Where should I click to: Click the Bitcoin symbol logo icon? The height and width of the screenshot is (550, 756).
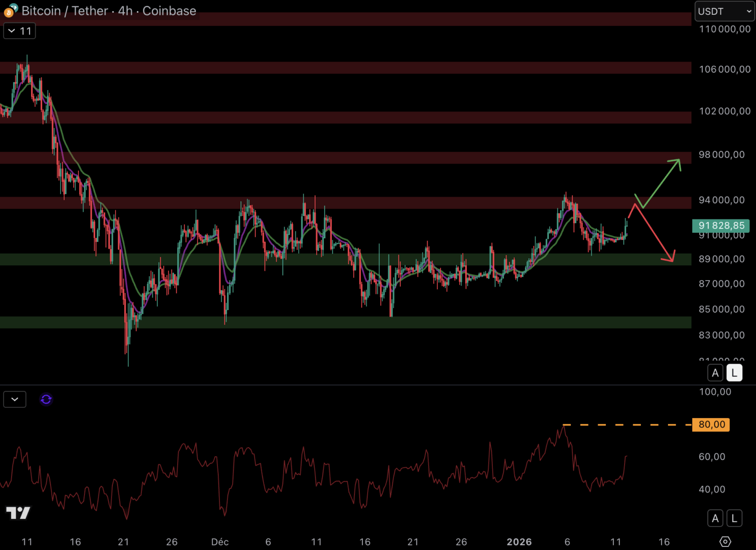coord(10,11)
